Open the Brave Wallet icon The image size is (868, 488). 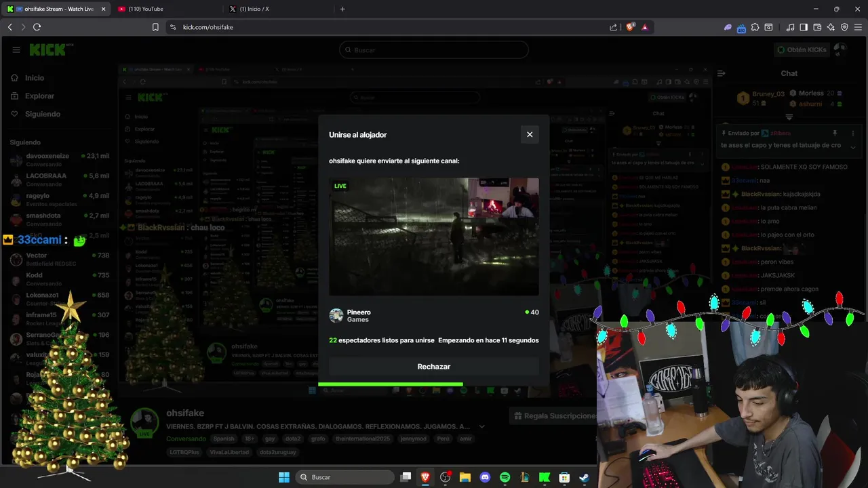pos(817,27)
